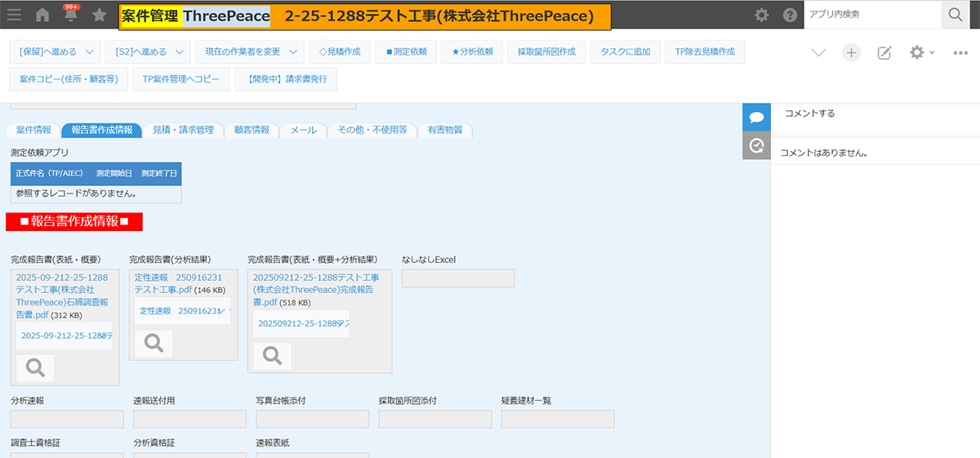Open the 定性速報 分析結果 PDF link
The width and height of the screenshot is (980, 458).
click(177, 283)
